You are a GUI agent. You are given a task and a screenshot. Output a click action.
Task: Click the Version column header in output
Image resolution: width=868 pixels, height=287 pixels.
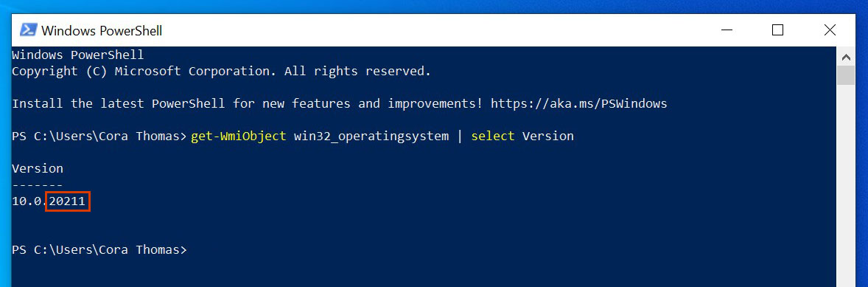pyautogui.click(x=38, y=168)
